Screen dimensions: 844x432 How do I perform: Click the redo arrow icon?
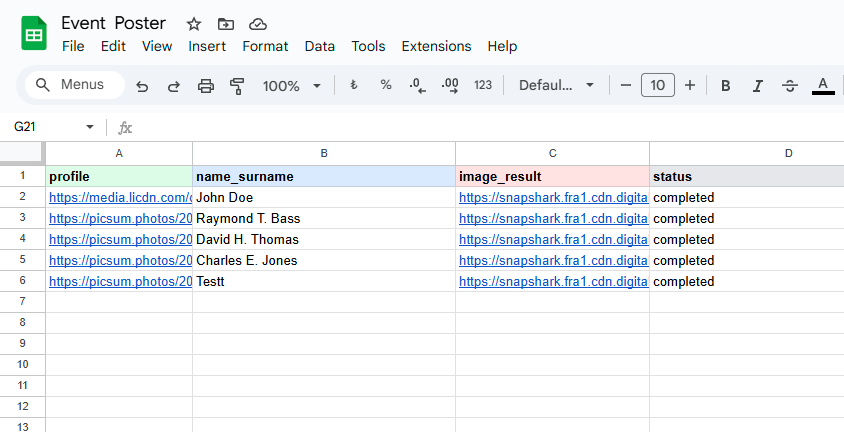point(173,86)
